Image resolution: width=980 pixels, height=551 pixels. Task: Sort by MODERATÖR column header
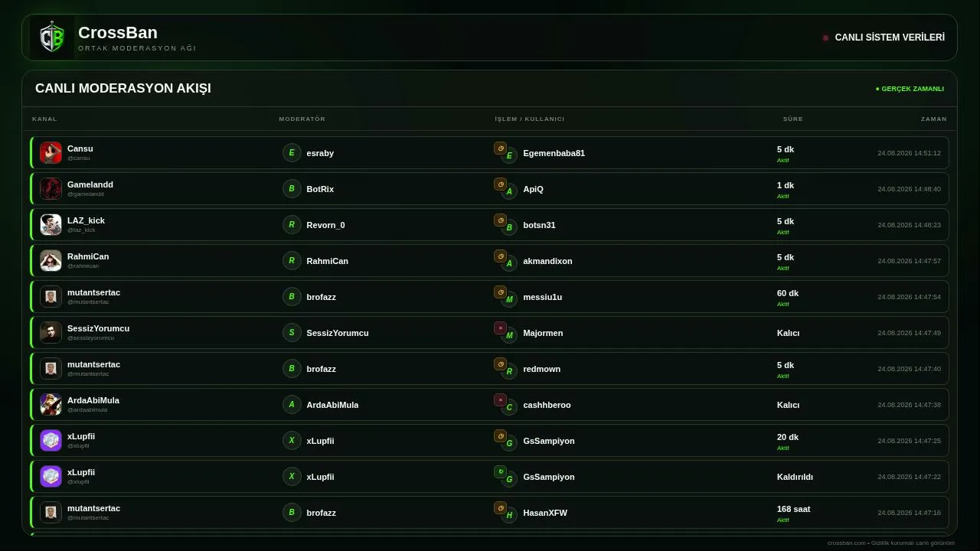(302, 119)
